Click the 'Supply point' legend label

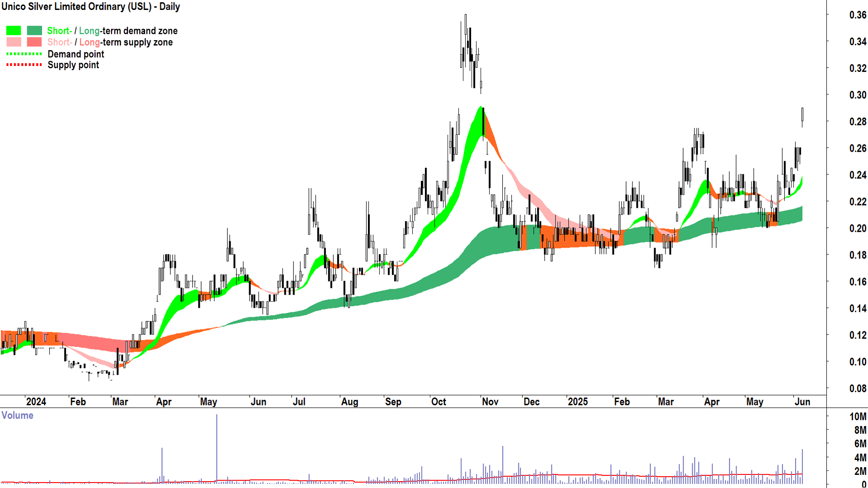click(x=73, y=65)
